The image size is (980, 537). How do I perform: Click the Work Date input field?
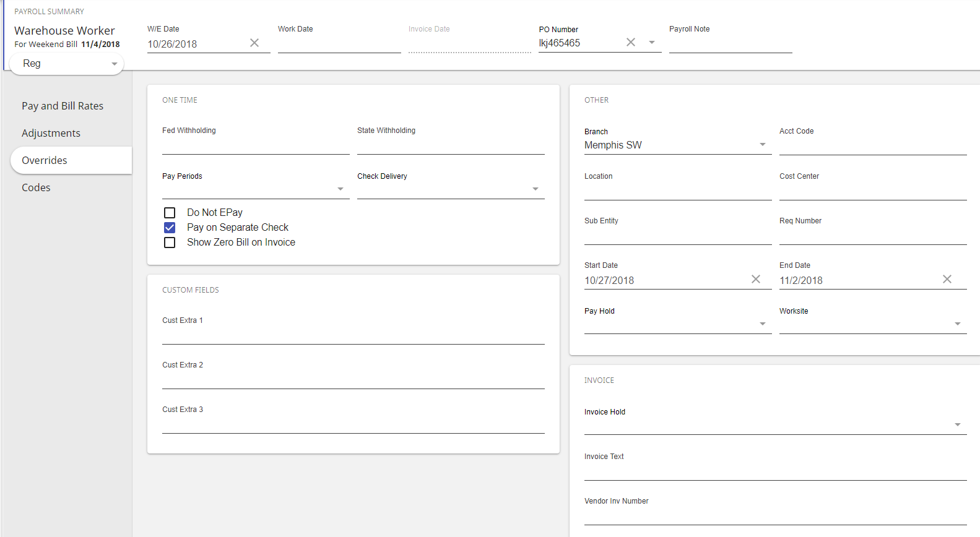pyautogui.click(x=339, y=44)
